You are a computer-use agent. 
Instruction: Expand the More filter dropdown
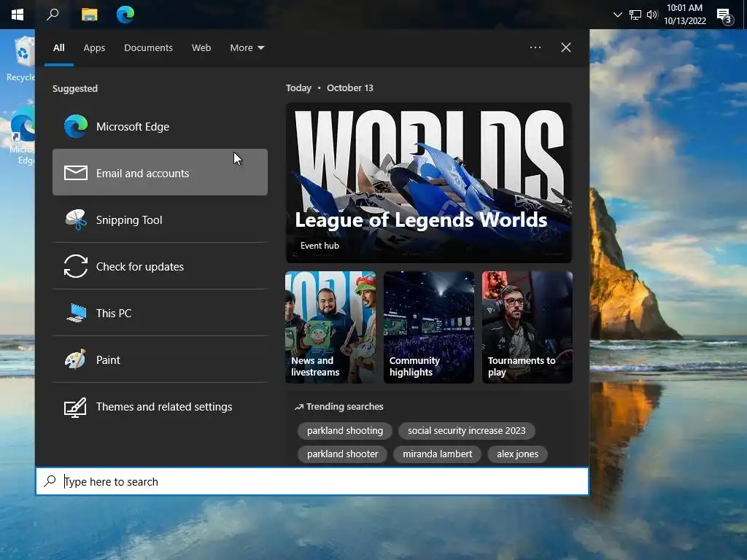click(x=247, y=47)
